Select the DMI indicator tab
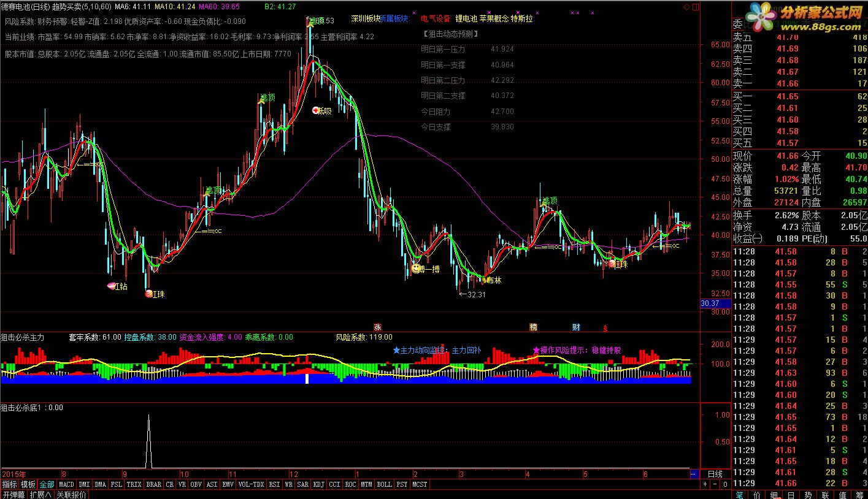 [85, 484]
